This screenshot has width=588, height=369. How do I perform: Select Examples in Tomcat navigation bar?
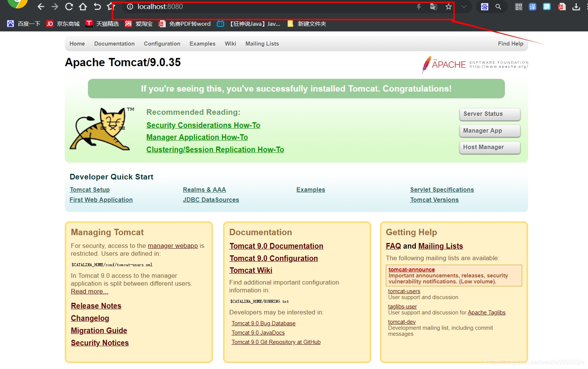click(x=202, y=44)
